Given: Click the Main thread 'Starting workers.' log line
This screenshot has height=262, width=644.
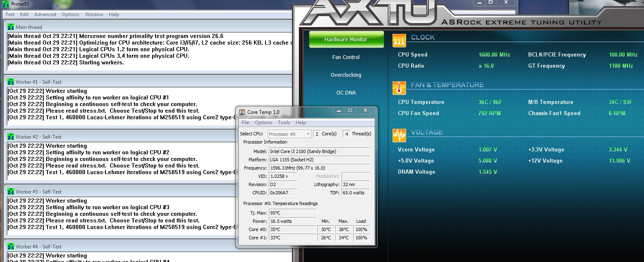Looking at the screenshot, I should click(66, 63).
